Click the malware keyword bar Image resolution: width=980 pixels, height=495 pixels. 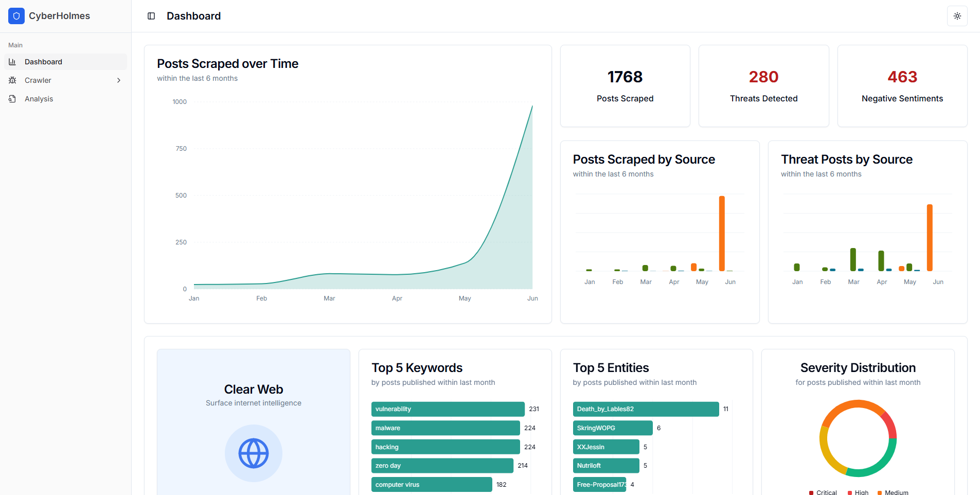(x=446, y=428)
